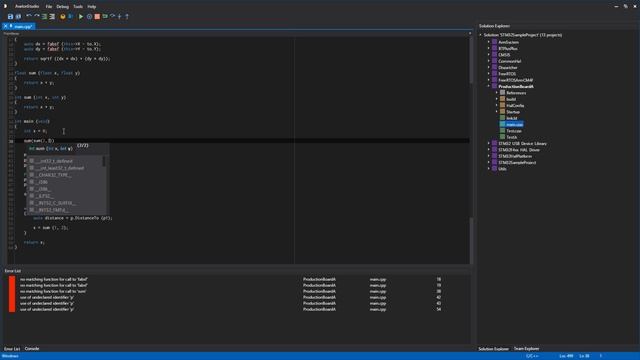This screenshot has height=360, width=640.
Task: Click the completion list scrollbar thumb
Action: (x=104, y=161)
